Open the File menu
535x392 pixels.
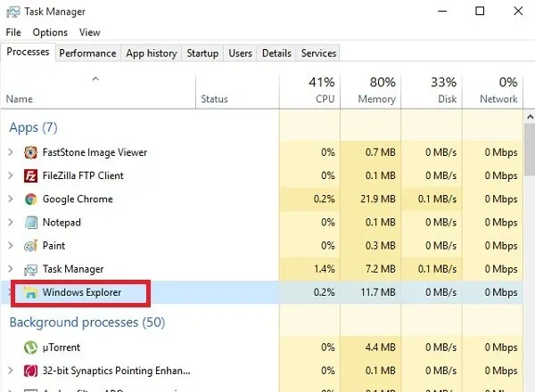tap(13, 32)
